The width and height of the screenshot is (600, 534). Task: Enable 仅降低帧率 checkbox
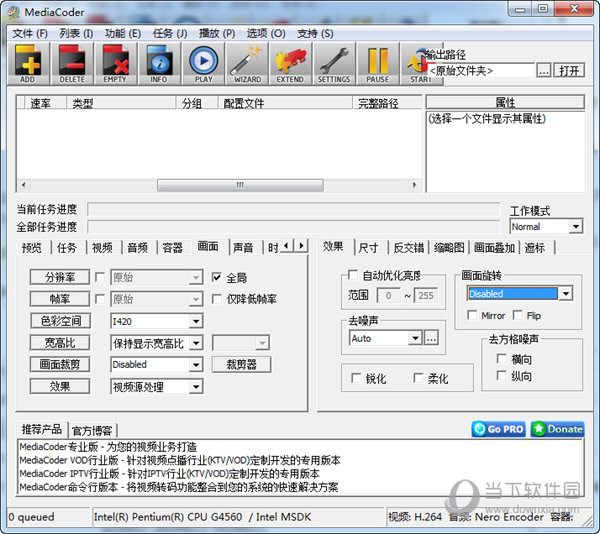[x=217, y=299]
